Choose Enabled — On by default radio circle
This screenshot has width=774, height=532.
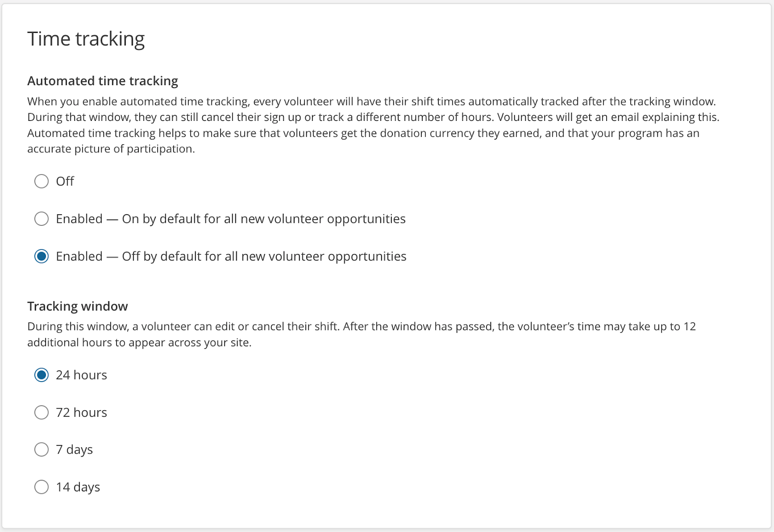pos(42,219)
